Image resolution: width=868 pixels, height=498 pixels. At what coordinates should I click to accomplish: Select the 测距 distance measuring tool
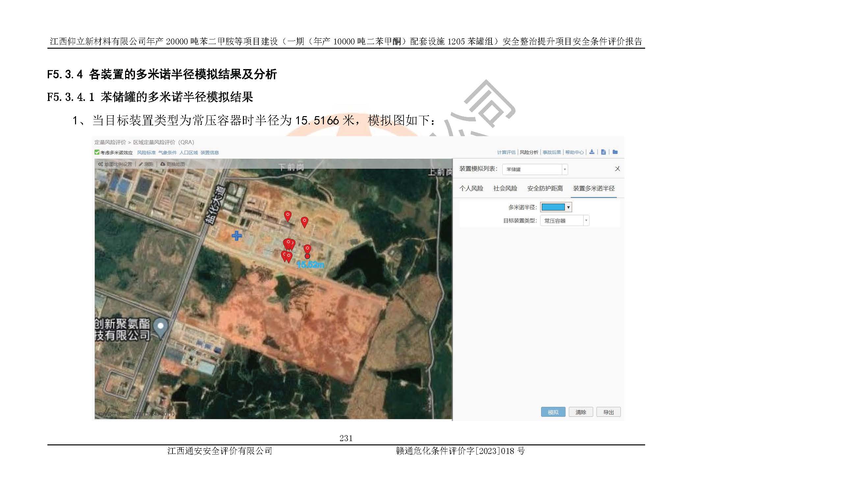pos(146,164)
